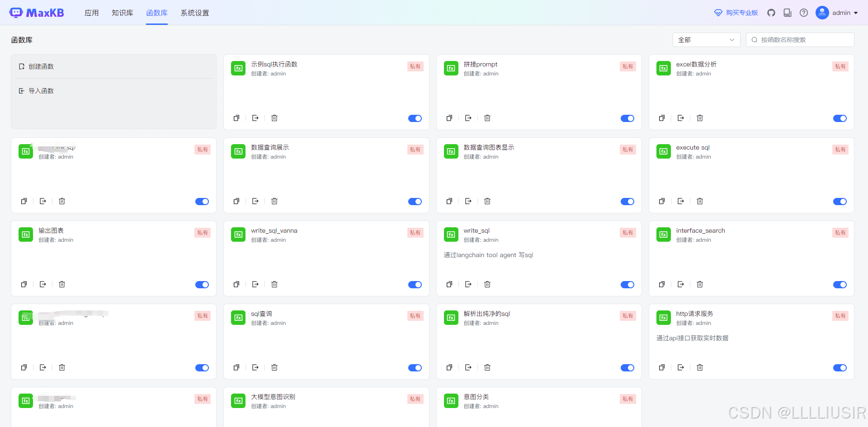Select the 通过api接口获取实时数据 description
Screen dimensions: 868x427
coord(692,338)
